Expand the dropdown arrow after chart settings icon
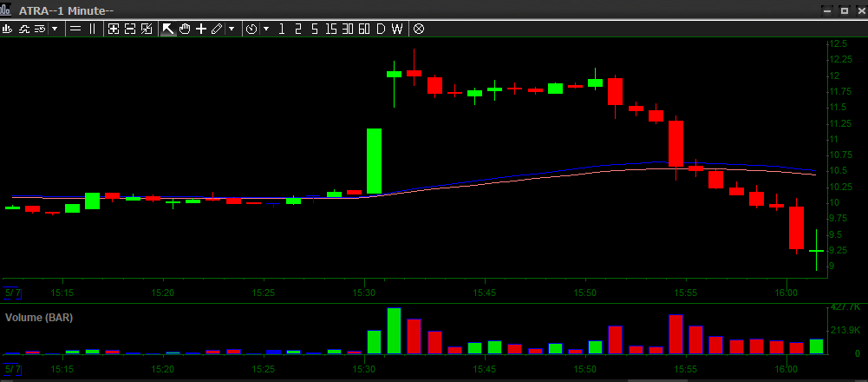The width and height of the screenshot is (868, 382). pyautogui.click(x=55, y=29)
